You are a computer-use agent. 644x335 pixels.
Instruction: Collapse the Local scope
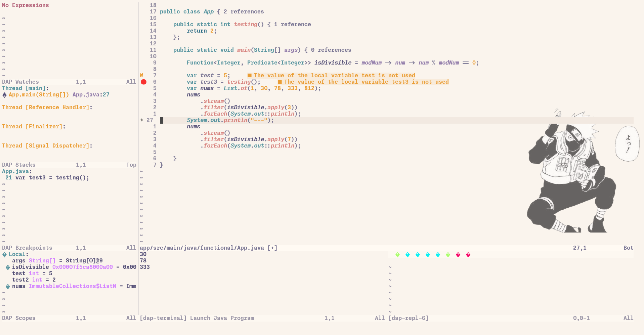[x=4, y=254]
